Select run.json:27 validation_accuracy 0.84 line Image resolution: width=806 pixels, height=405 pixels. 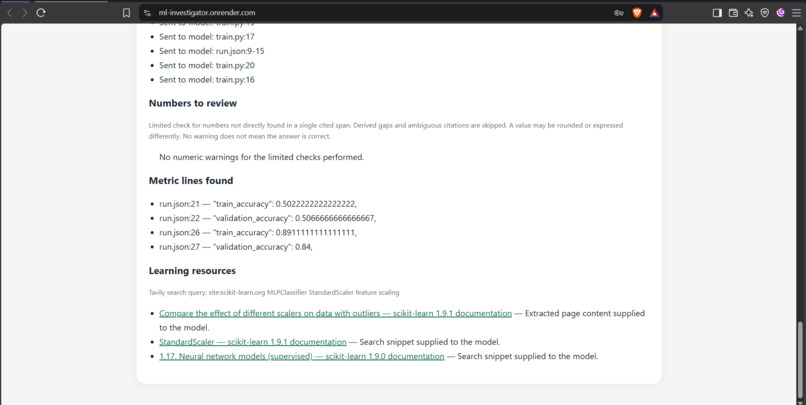(x=235, y=247)
